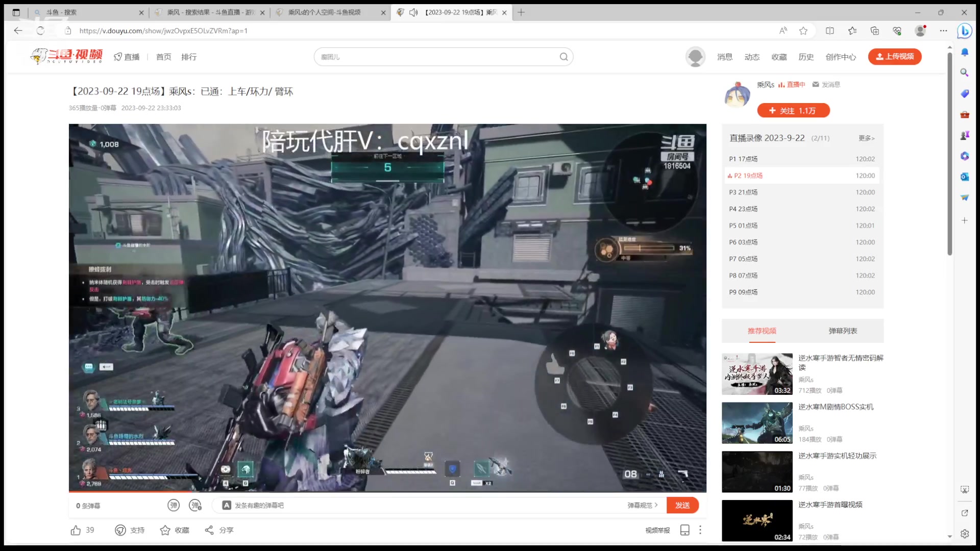The image size is (980, 551).
Task: Open sidebar settings gear icon
Action: tap(965, 534)
